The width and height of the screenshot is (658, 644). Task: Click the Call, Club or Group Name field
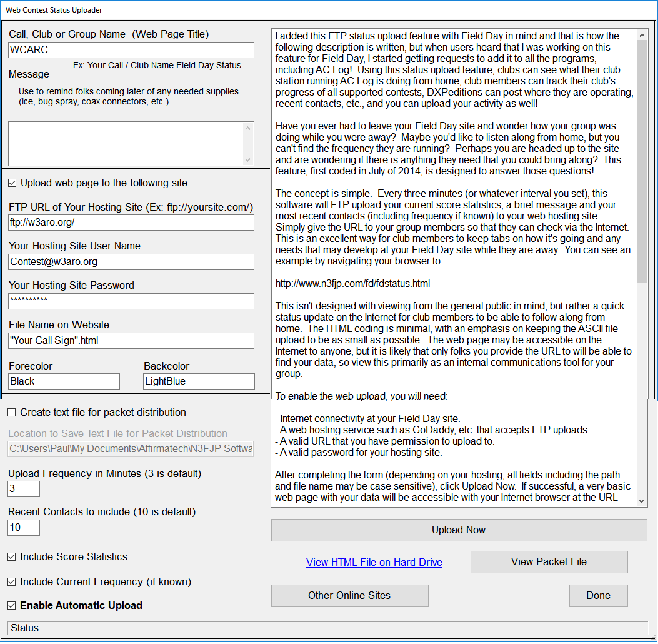(x=131, y=50)
